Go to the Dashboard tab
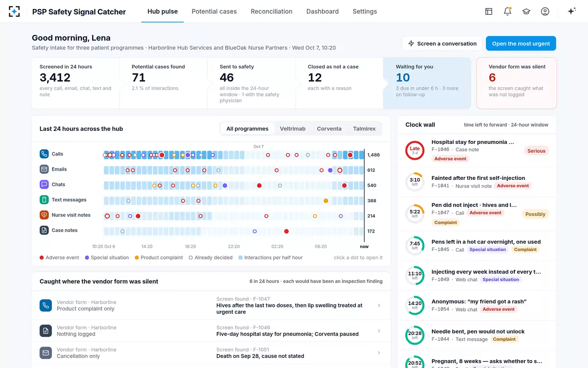The image size is (588, 368). point(323,11)
